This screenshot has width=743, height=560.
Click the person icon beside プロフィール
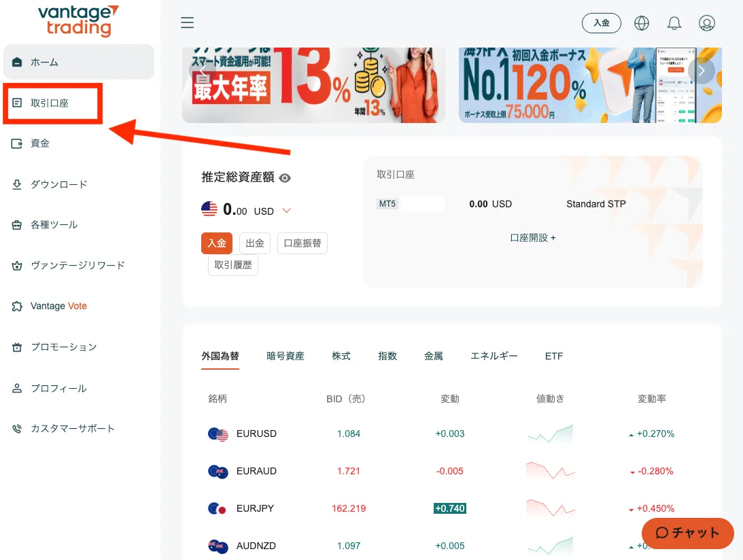click(17, 389)
